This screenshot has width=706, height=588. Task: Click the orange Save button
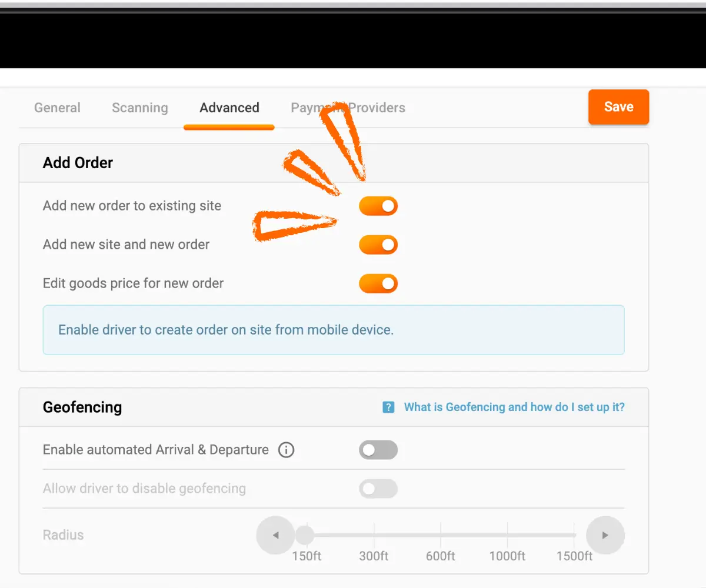pyautogui.click(x=618, y=107)
